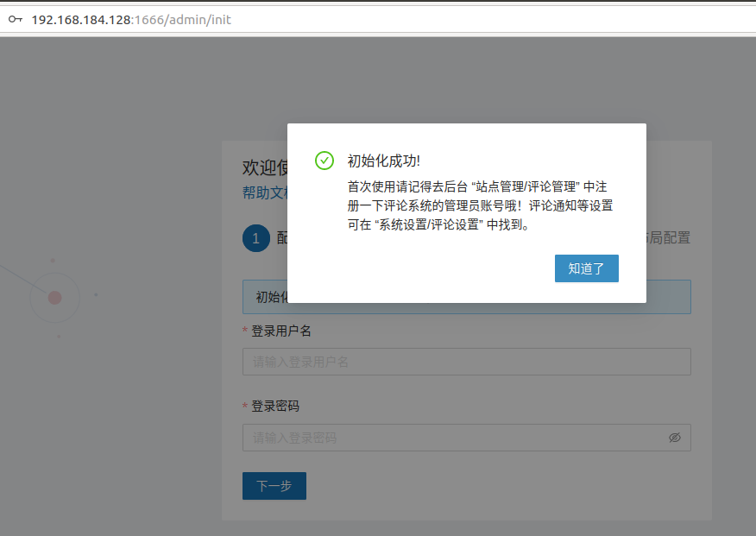Click the 登录密码 password field
This screenshot has width=756, height=536.
tap(449, 438)
